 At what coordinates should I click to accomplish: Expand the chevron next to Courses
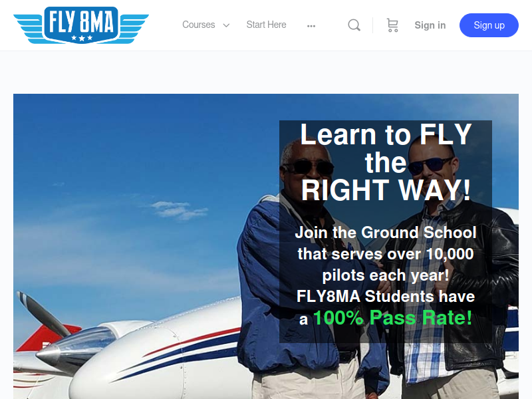click(226, 25)
